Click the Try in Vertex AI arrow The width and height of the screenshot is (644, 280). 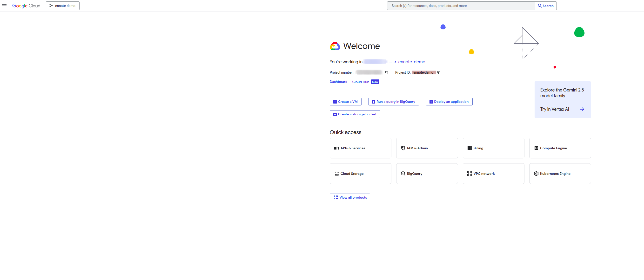point(582,109)
